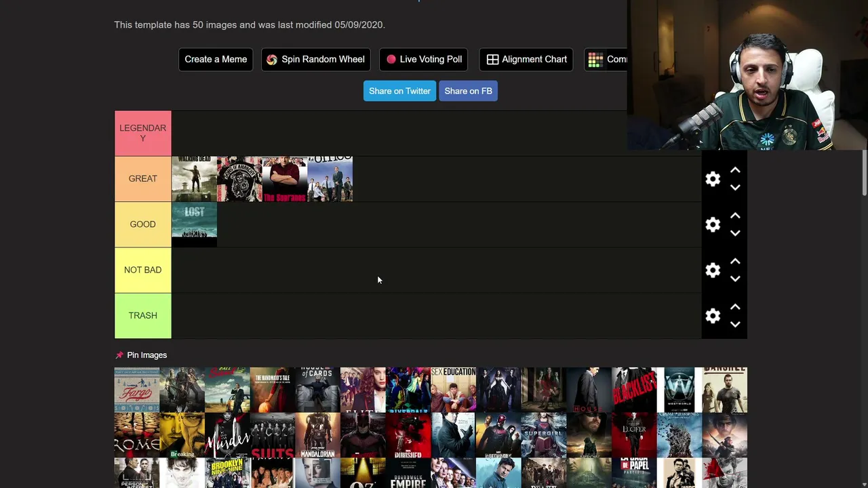Pick the Game of Thrones poster
868x488 pixels.
(679, 435)
